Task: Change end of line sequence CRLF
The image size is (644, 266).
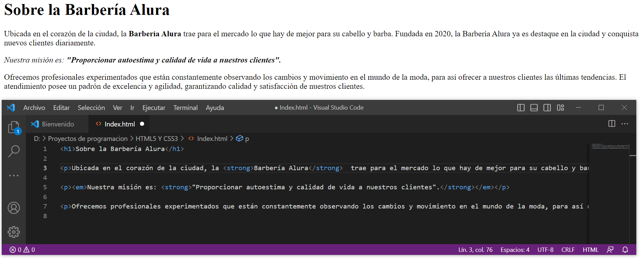Action: pyautogui.click(x=568, y=250)
